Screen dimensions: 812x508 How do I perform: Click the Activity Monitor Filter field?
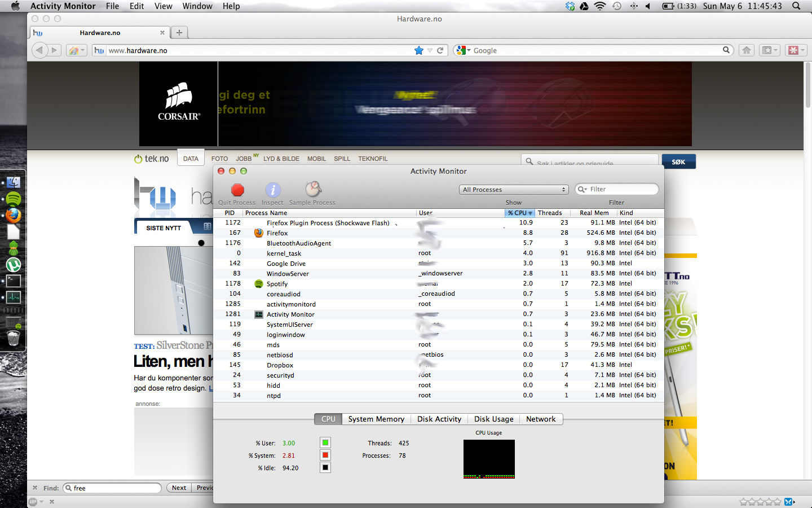(x=617, y=189)
